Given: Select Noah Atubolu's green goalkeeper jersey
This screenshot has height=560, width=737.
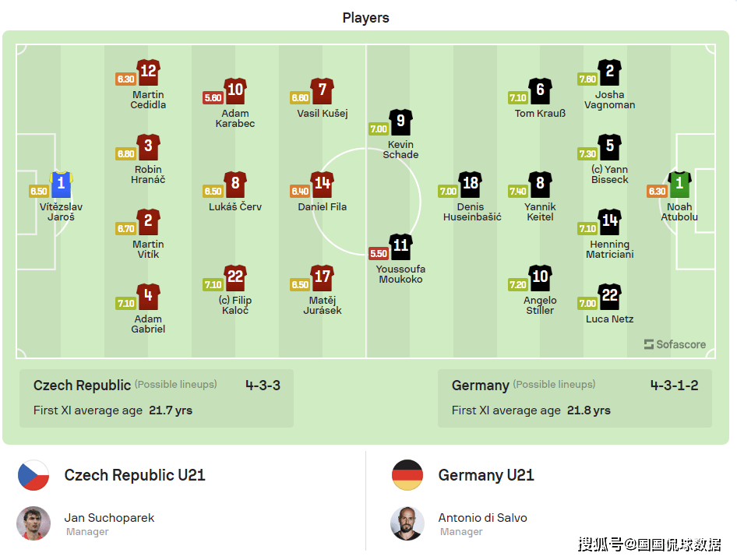Looking at the screenshot, I should pos(679,185).
